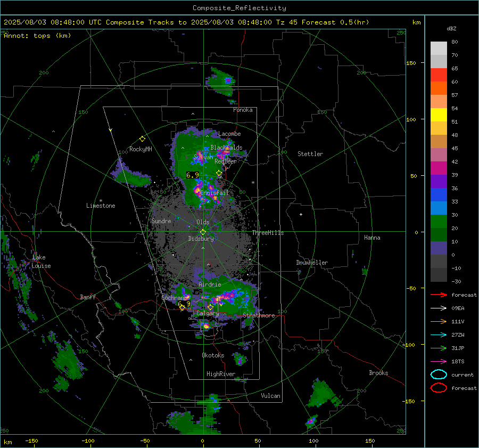Pick the purple 39-36 dBZ color swatch
This screenshot has width=479, height=448.
tap(439, 182)
